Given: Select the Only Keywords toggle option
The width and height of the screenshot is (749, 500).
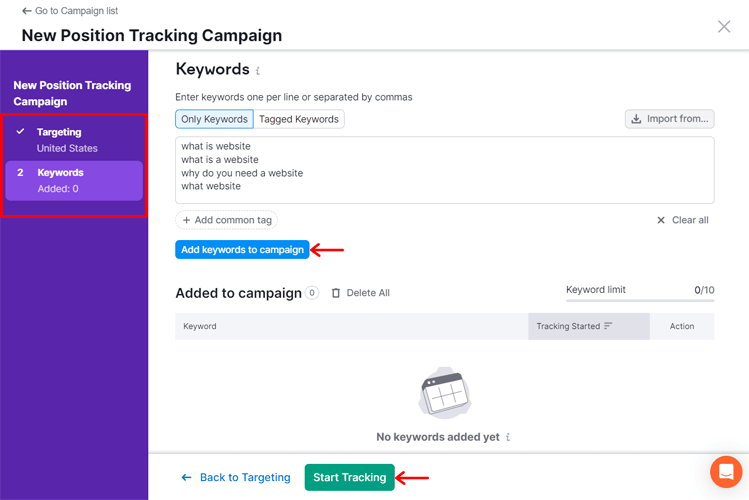Looking at the screenshot, I should [x=214, y=119].
